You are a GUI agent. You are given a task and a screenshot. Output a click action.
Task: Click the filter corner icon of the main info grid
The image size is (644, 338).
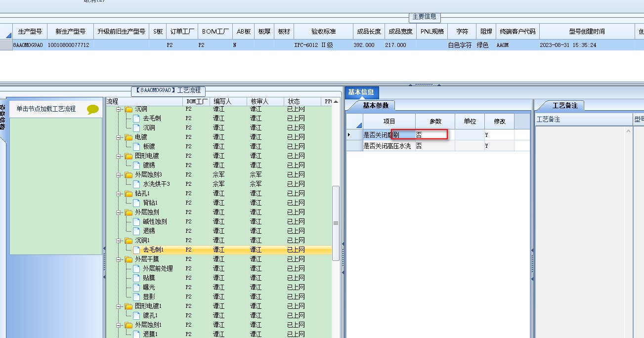(x=8, y=35)
